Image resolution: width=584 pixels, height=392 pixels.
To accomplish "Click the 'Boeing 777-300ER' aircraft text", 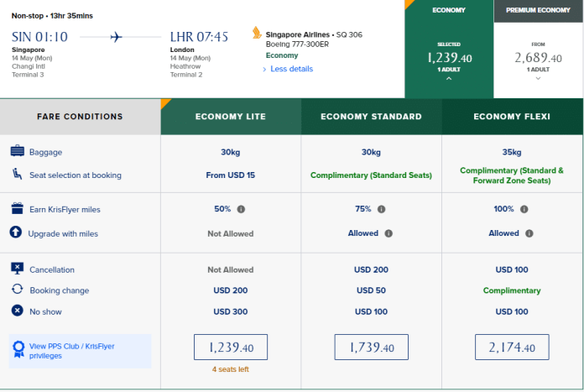I will [297, 44].
